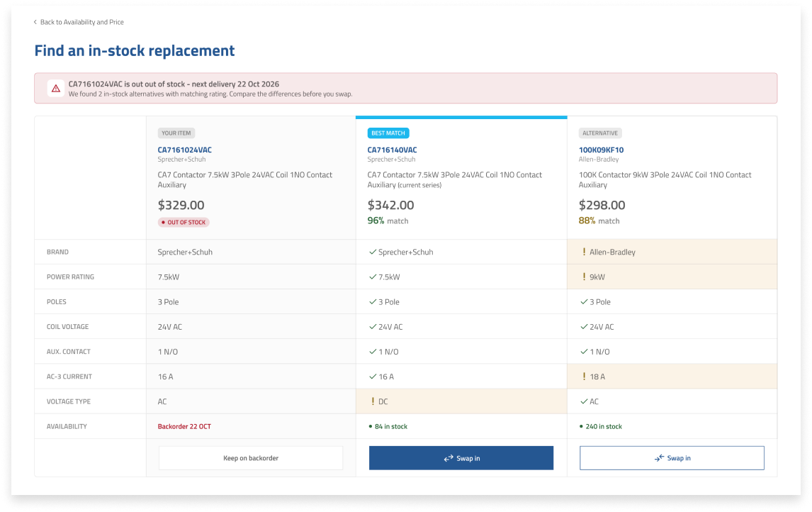The height and width of the screenshot is (512, 812).
Task: Click the exclamation icon next to Allen-Bradley
Action: point(584,252)
